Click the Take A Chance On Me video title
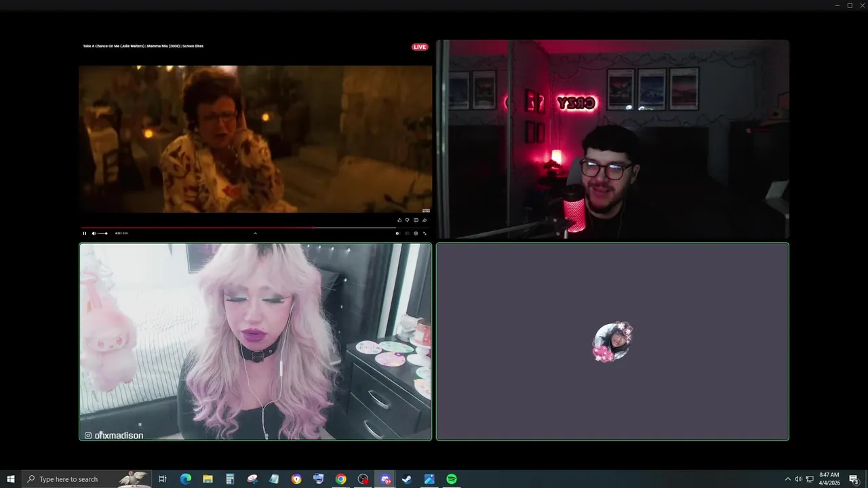Image resolution: width=868 pixels, height=488 pixels. pyautogui.click(x=143, y=46)
